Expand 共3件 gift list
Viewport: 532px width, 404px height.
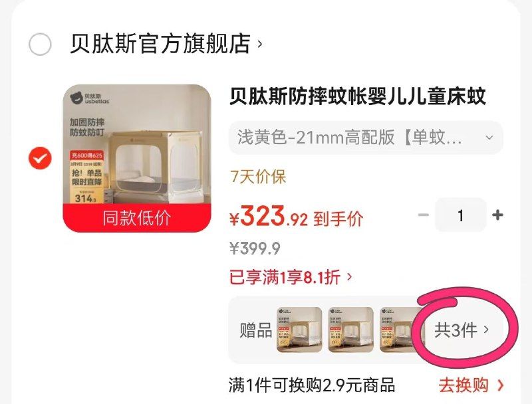point(462,330)
